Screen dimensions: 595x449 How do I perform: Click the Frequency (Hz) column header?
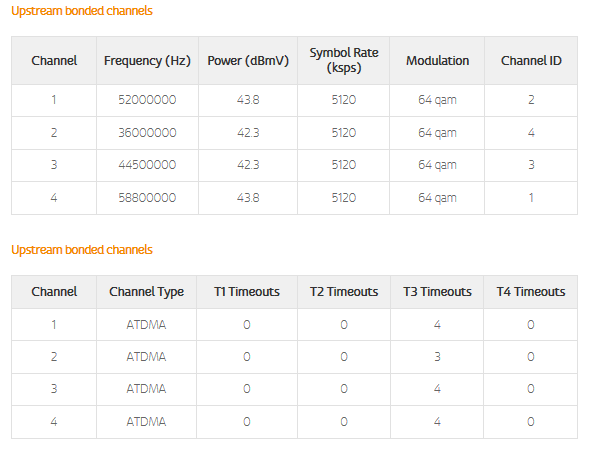147,61
